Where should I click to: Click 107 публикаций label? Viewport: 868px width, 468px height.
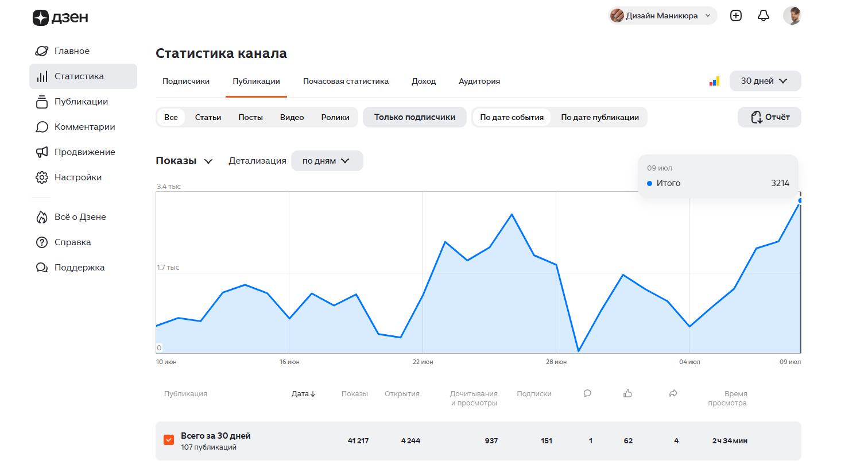click(x=208, y=447)
